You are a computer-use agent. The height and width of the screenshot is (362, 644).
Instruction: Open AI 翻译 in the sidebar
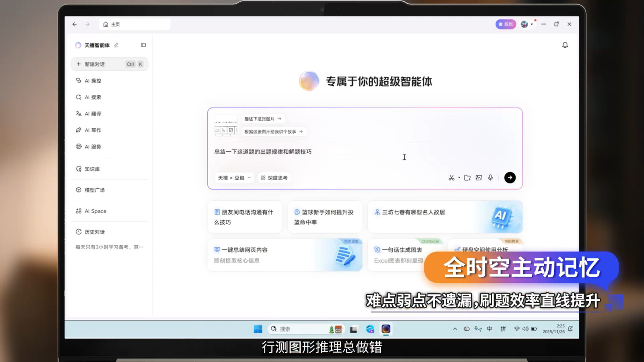tap(93, 114)
